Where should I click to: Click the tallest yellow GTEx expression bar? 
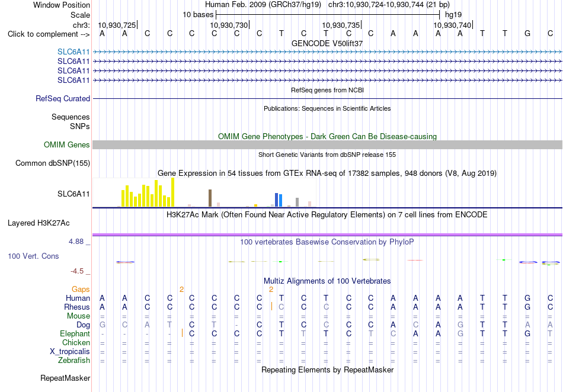pyautogui.click(x=172, y=192)
